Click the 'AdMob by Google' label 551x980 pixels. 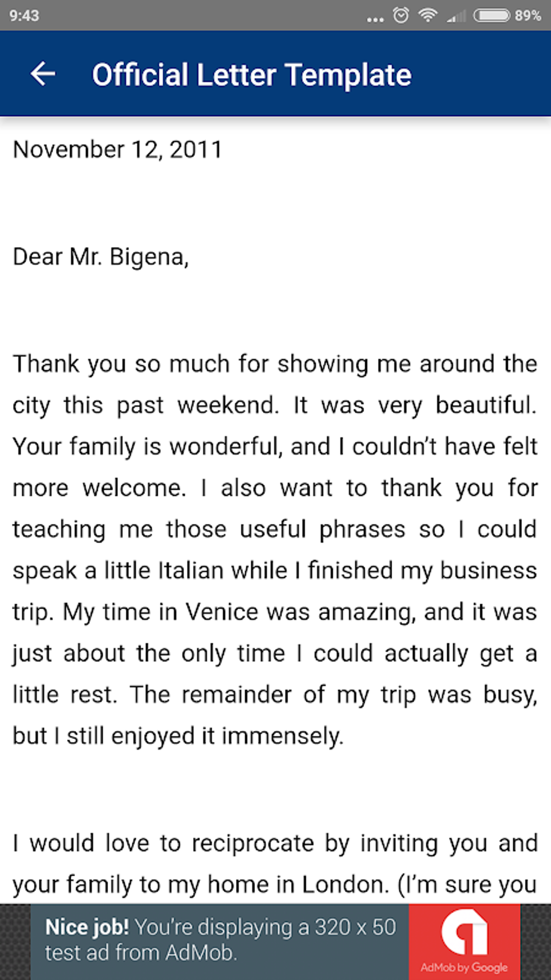(464, 967)
